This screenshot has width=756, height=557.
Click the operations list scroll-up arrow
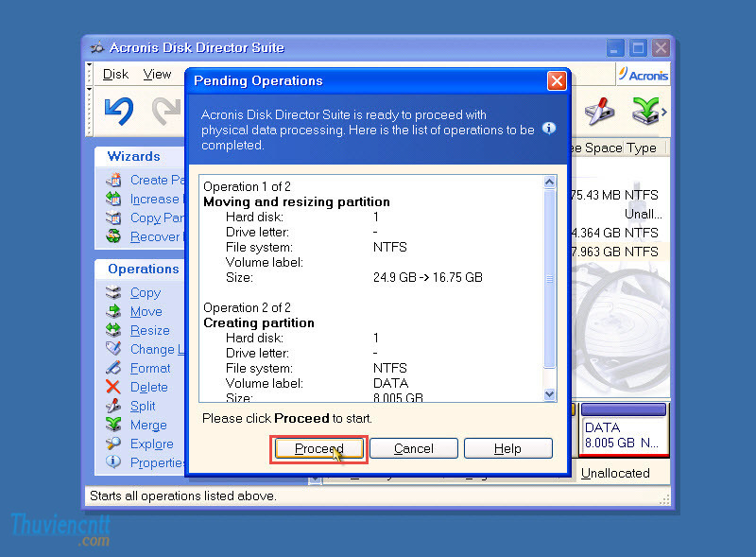click(549, 182)
